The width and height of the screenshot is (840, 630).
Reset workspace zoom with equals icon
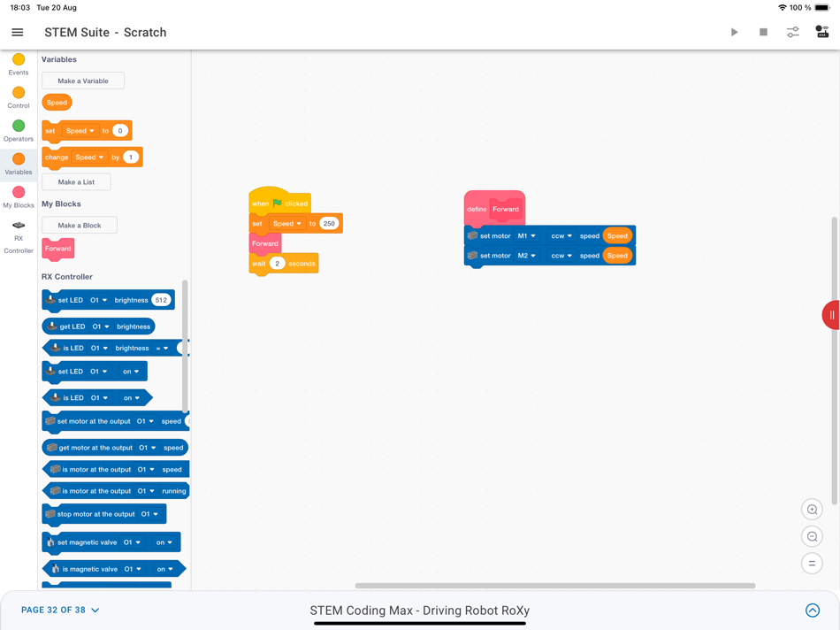tap(812, 564)
